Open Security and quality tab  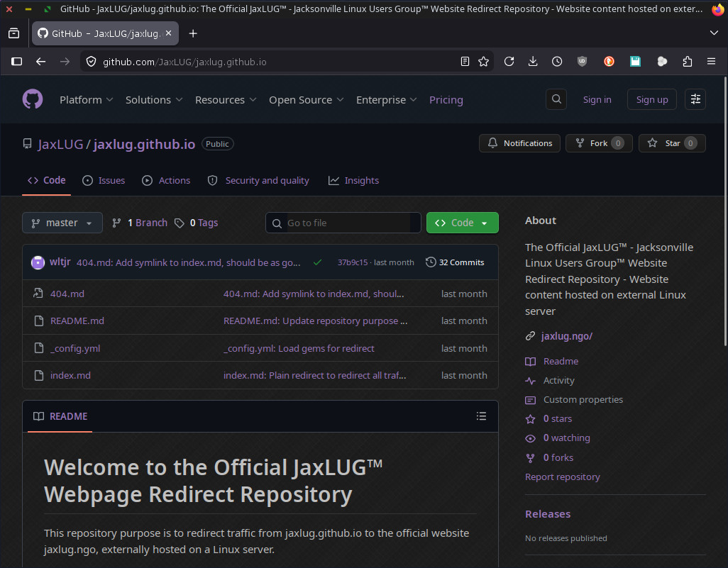[258, 181]
